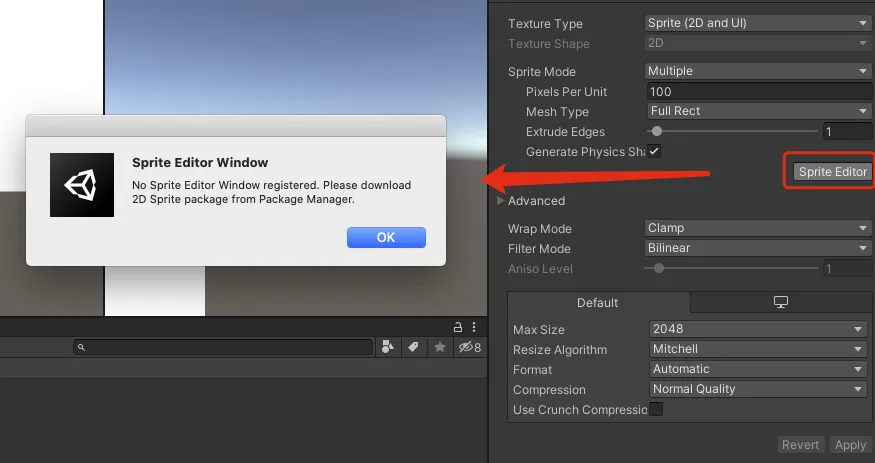
Task: Enable Use Crunch Compression checkbox
Action: click(656, 409)
